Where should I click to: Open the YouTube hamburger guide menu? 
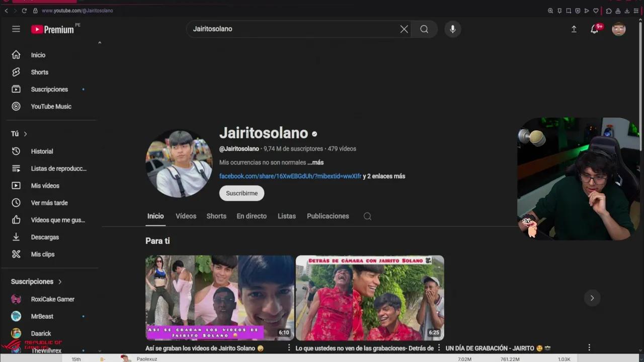pos(16,29)
